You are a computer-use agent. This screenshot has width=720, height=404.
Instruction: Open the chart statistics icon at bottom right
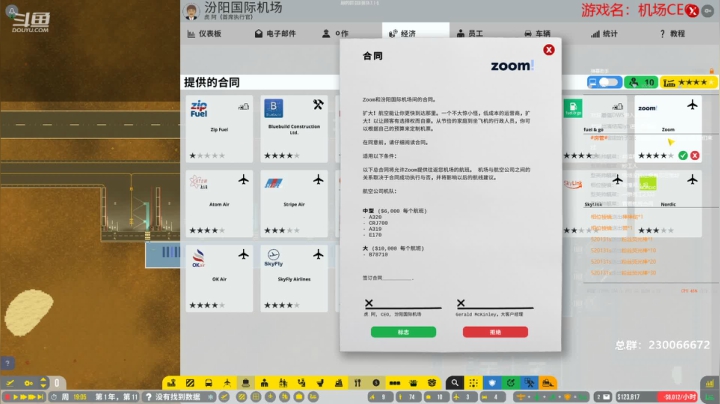[x=709, y=383]
